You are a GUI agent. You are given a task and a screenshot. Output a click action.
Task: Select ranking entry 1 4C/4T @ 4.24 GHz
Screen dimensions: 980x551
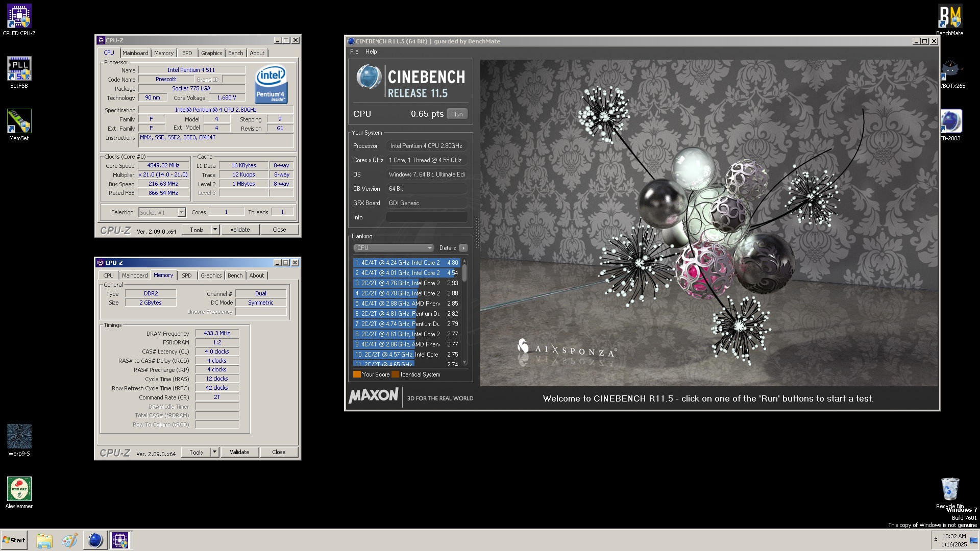pos(407,263)
